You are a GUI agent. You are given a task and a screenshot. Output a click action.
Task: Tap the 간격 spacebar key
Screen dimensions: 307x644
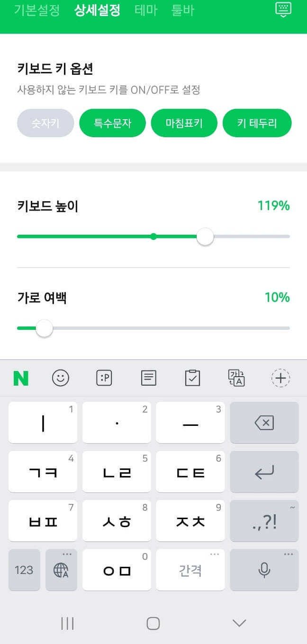click(x=190, y=570)
